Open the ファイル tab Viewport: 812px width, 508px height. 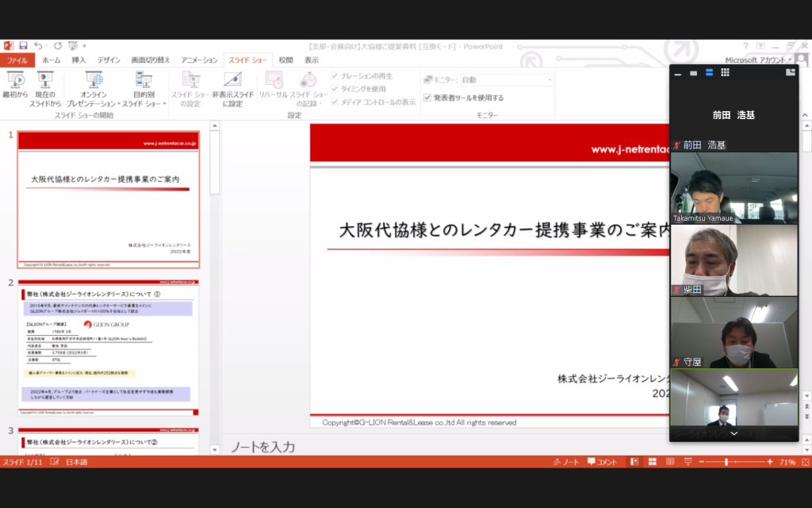(17, 60)
